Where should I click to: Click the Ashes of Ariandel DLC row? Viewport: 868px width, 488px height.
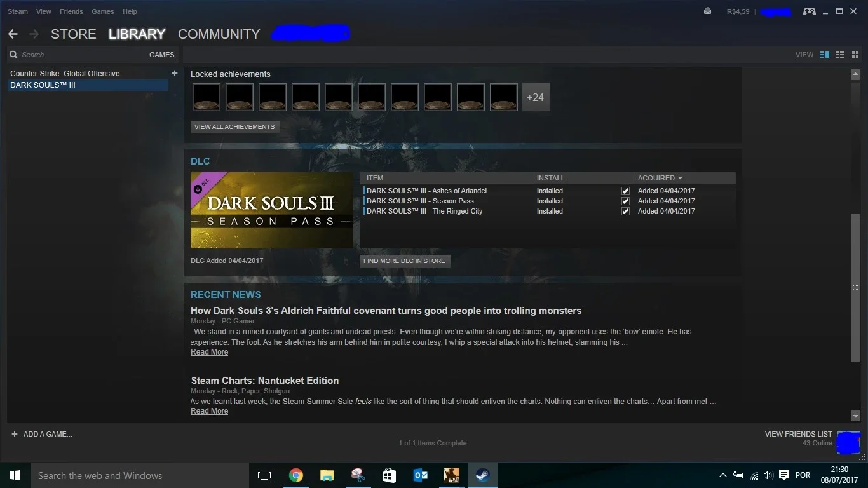[x=548, y=191]
